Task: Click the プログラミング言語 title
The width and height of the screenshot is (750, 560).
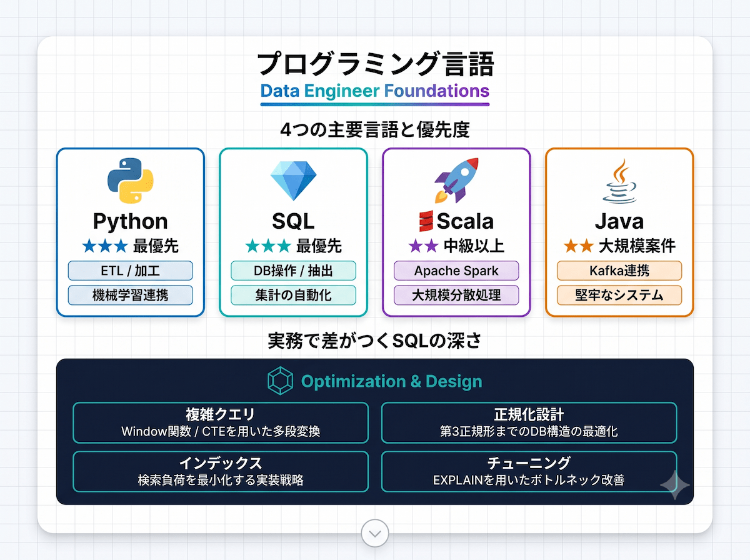Action: pos(375,64)
